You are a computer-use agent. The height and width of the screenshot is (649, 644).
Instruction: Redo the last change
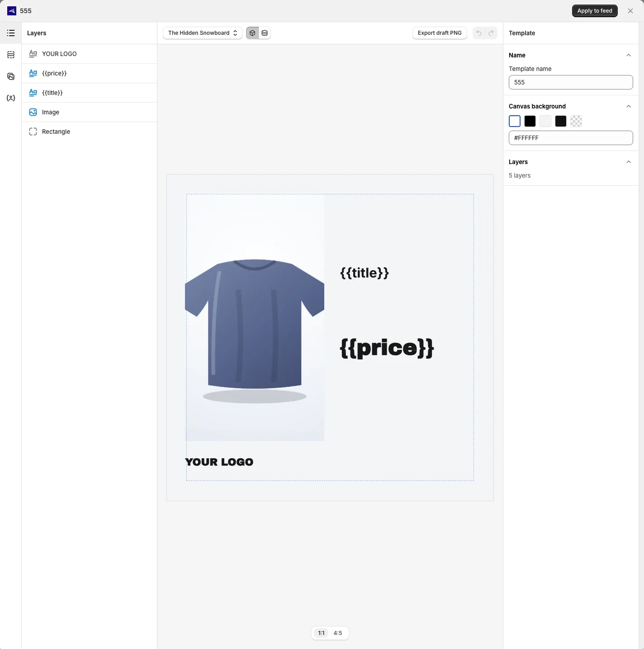click(491, 33)
